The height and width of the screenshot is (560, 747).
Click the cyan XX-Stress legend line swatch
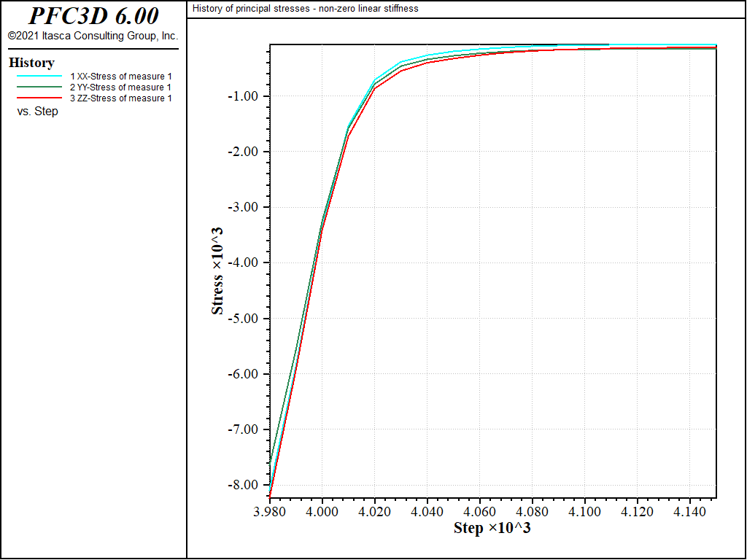tap(39, 77)
